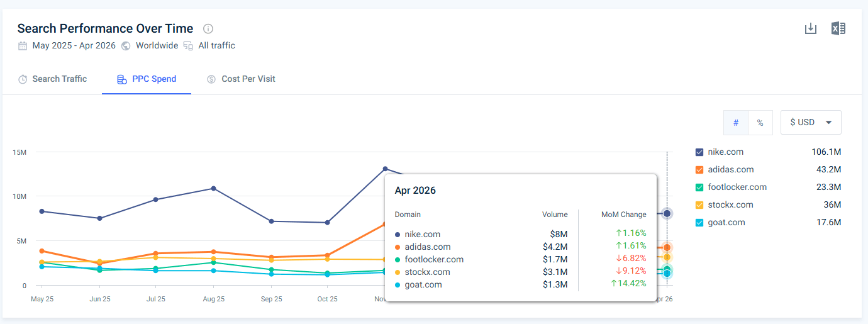Click the 23.3M total for footlocker.com

[x=829, y=187]
